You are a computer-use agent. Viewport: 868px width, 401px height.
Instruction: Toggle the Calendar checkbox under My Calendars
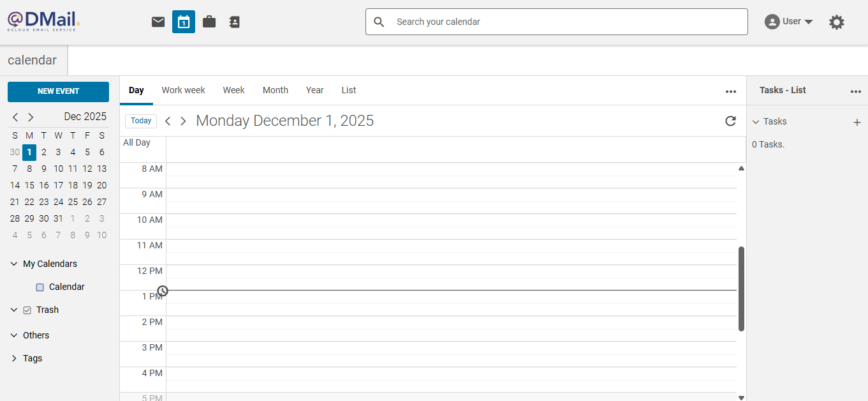tap(40, 287)
